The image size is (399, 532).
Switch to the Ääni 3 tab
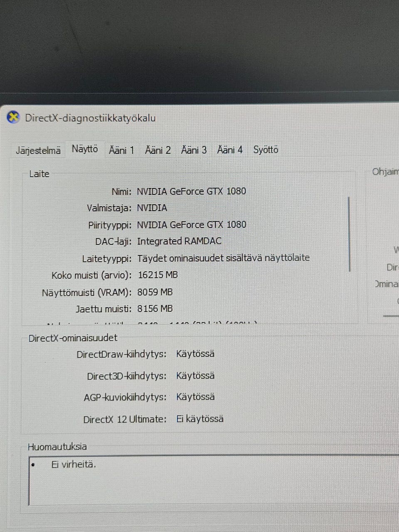click(x=194, y=150)
